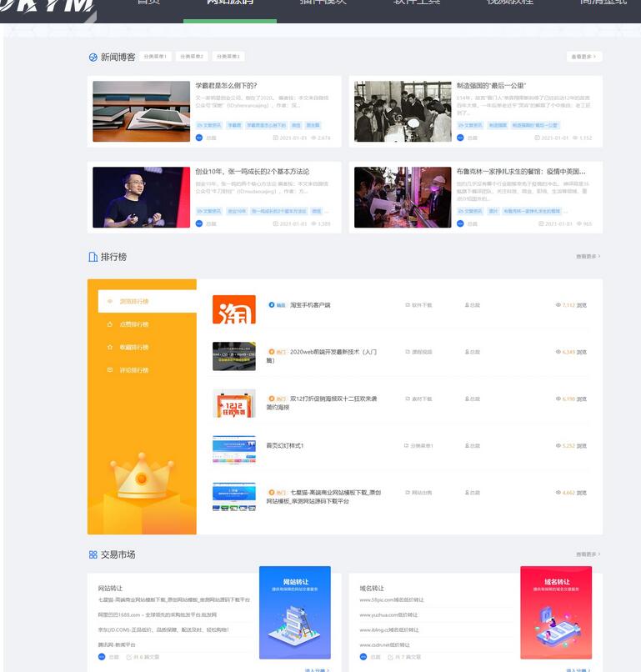Open article 创业10年，张一鸣成长的2个基本方法论

pos(253,172)
